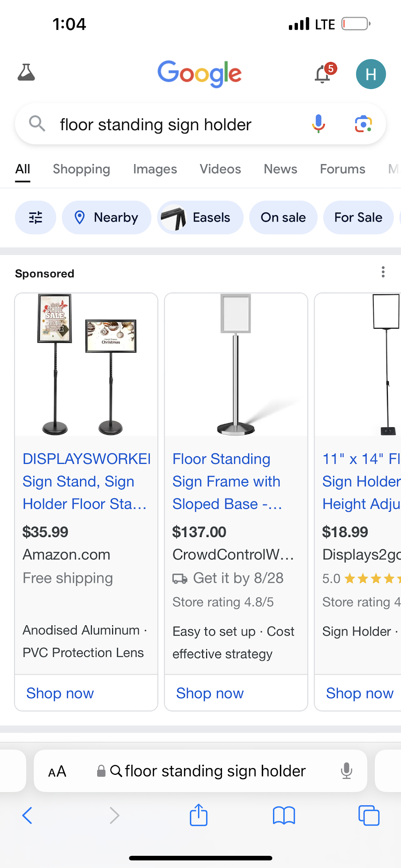The width and height of the screenshot is (401, 868).
Task: Tap Shop now under Amazon listing
Action: pos(60,693)
